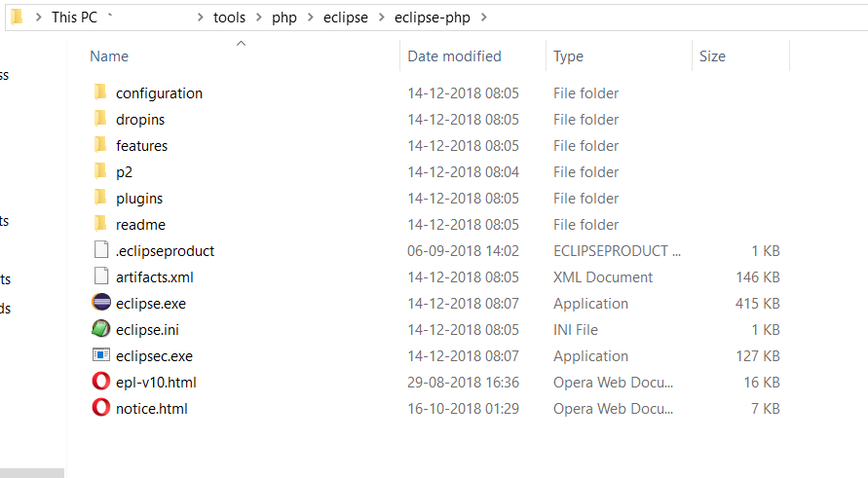Select the plugins folder name
The height and width of the screenshot is (478, 868).
coord(139,199)
